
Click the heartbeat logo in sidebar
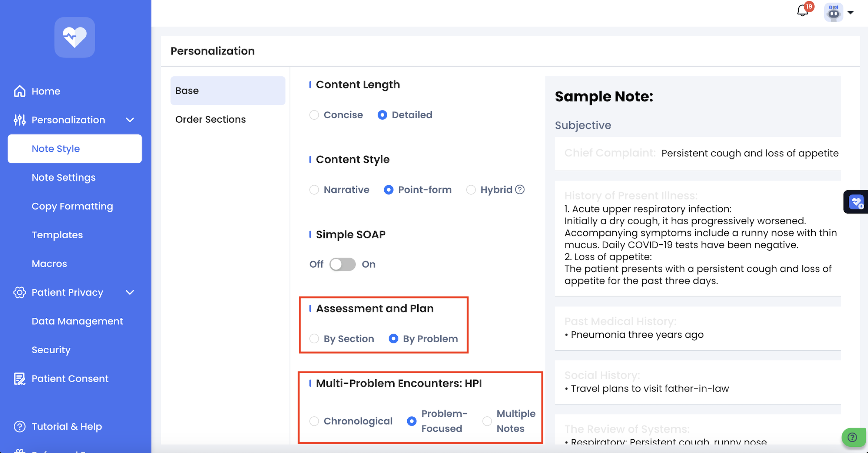(x=74, y=37)
